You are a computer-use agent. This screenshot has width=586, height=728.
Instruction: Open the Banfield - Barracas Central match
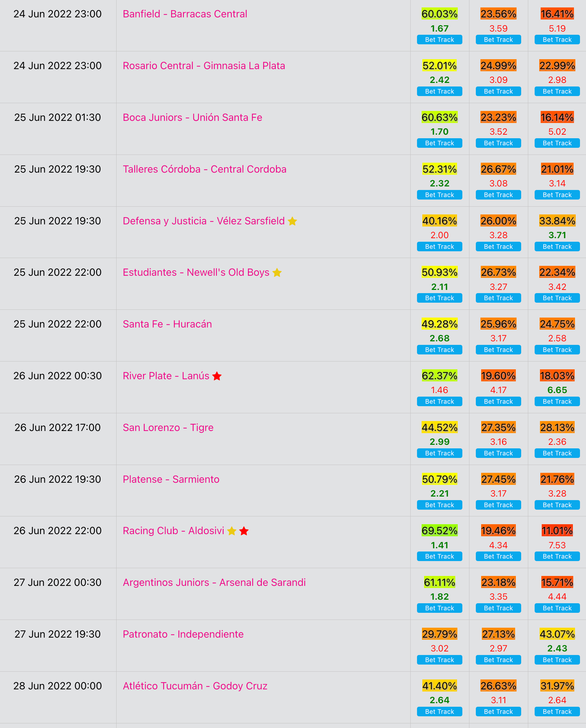[x=185, y=14]
